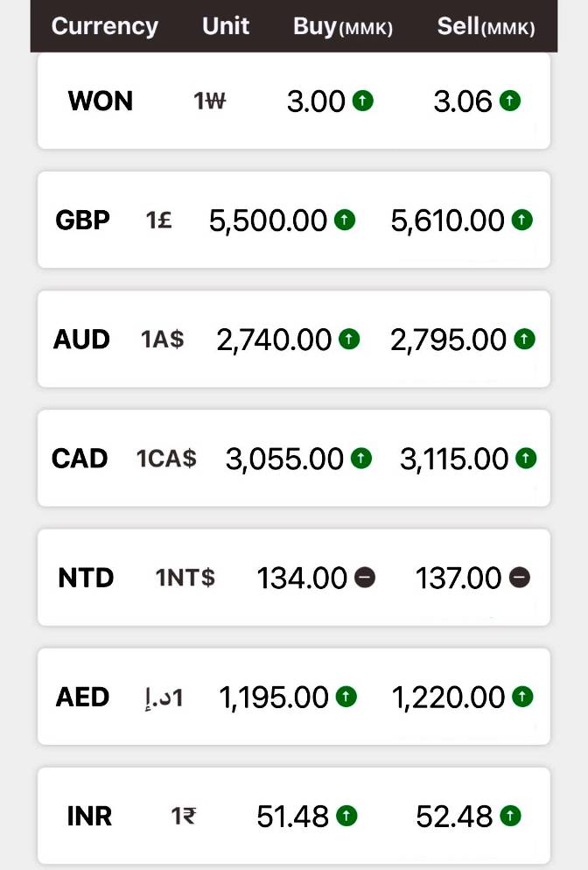The height and width of the screenshot is (870, 588).
Task: Click the Unit column header
Action: coord(226,26)
